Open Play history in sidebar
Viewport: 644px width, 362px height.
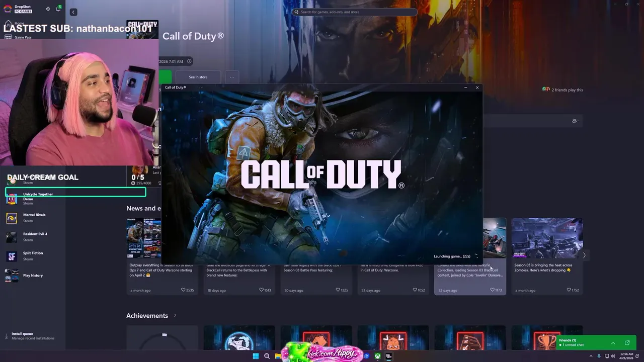coord(33,276)
